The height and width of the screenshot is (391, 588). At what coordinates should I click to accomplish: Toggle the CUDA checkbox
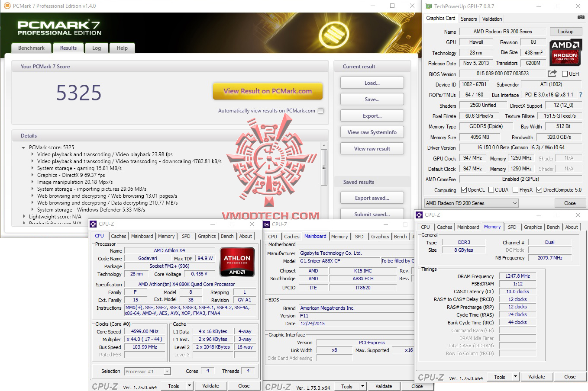491,190
